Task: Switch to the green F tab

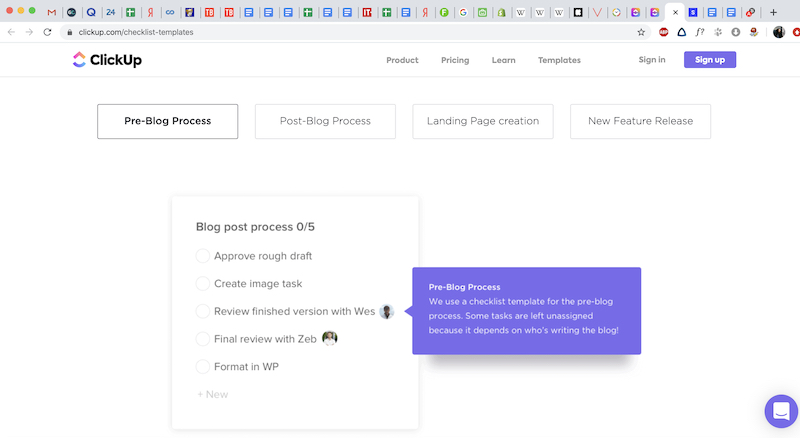Action: click(x=444, y=12)
